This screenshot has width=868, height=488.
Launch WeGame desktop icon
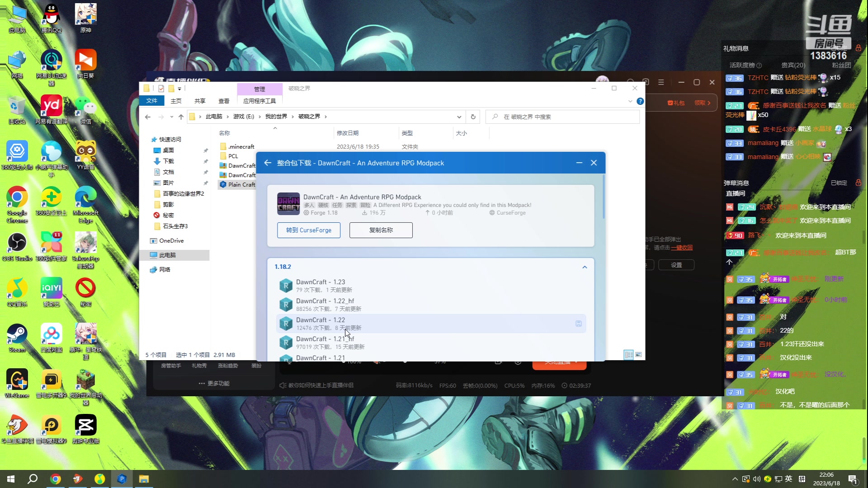(x=17, y=383)
